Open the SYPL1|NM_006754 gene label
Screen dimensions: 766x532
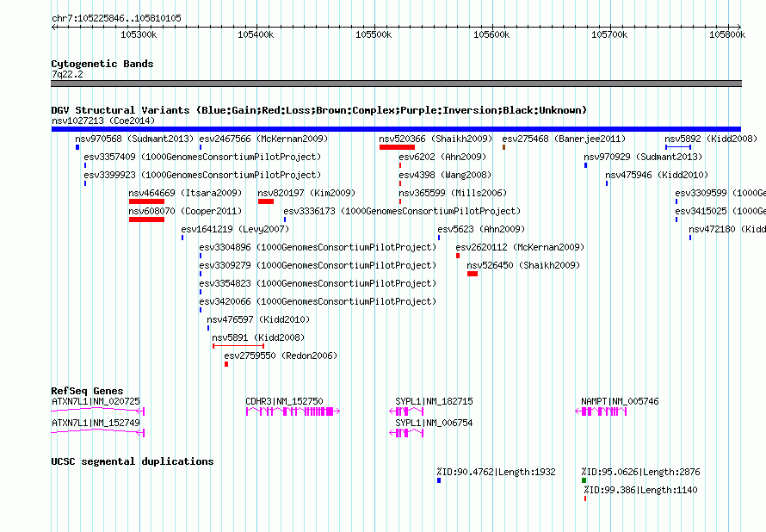(434, 423)
